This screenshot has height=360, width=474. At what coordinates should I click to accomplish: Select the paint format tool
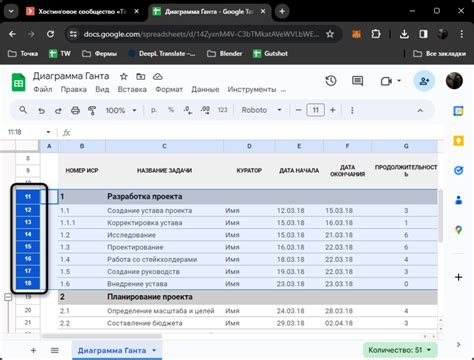[92, 110]
